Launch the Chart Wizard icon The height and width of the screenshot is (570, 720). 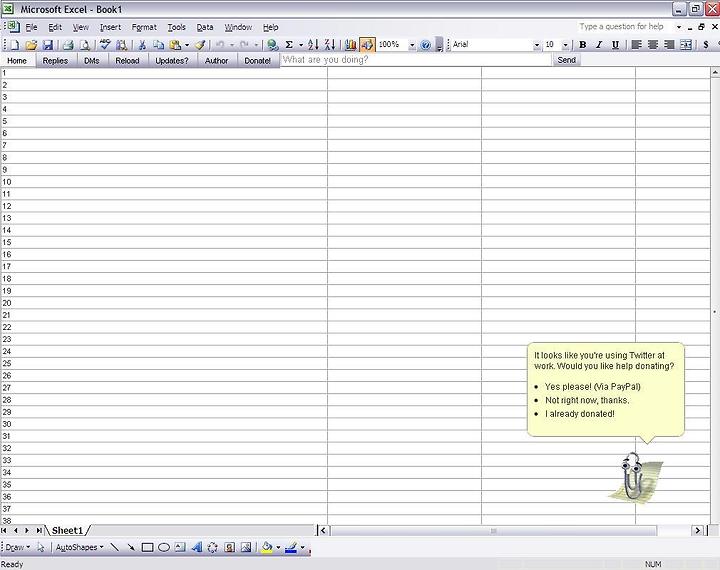click(350, 45)
